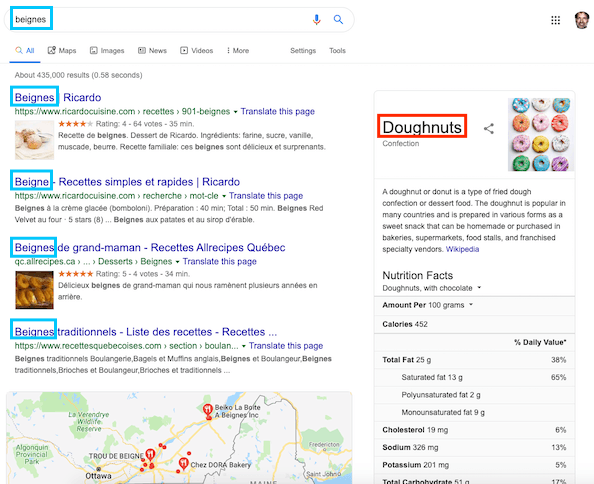The image size is (594, 484).
Task: Open Beignes traditionnels recipe list result
Action: coord(146,332)
